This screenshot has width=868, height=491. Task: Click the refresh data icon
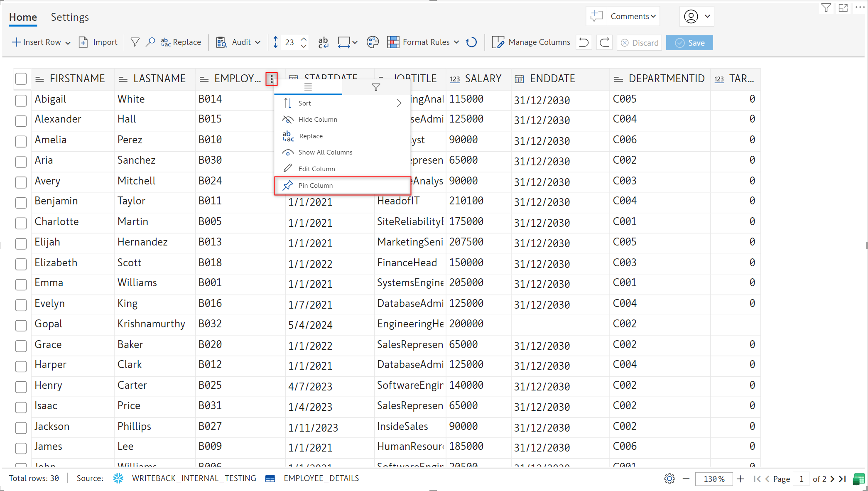point(471,42)
